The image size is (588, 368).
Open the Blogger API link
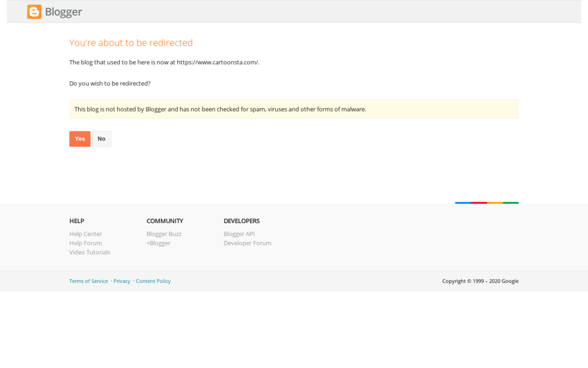(239, 234)
